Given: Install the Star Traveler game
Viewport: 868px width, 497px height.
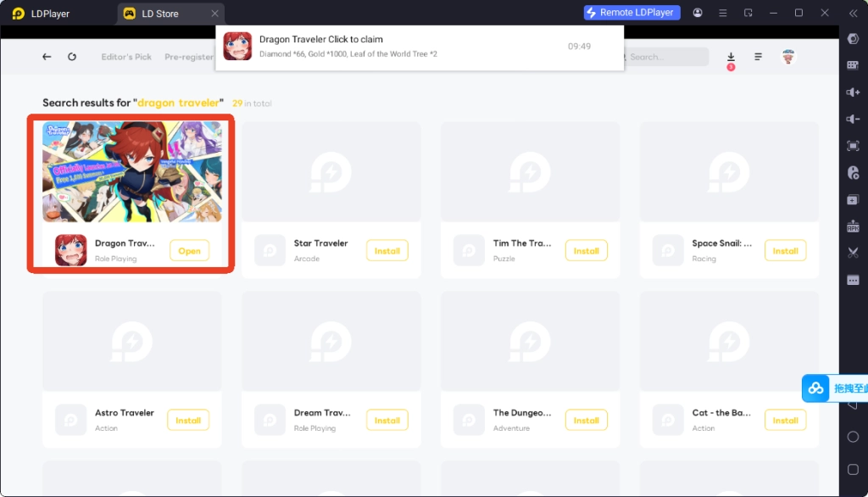Looking at the screenshot, I should pyautogui.click(x=387, y=251).
